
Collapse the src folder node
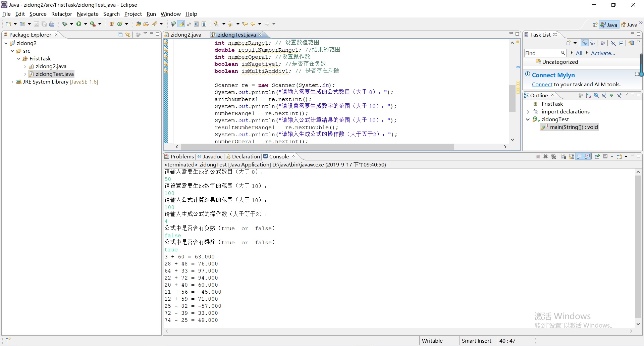pyautogui.click(x=12, y=51)
